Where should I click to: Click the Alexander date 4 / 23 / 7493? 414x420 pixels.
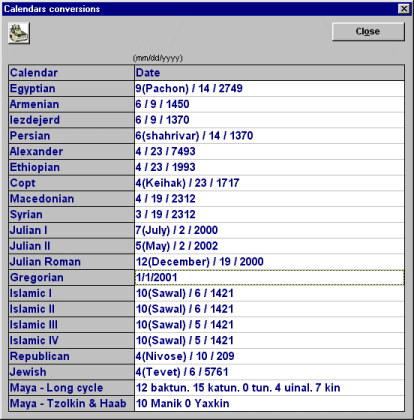269,151
